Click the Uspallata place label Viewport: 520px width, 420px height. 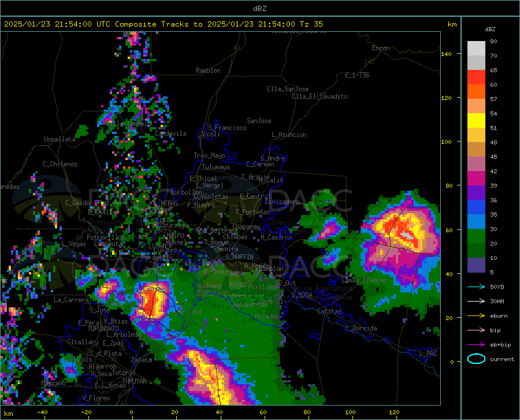[60, 139]
